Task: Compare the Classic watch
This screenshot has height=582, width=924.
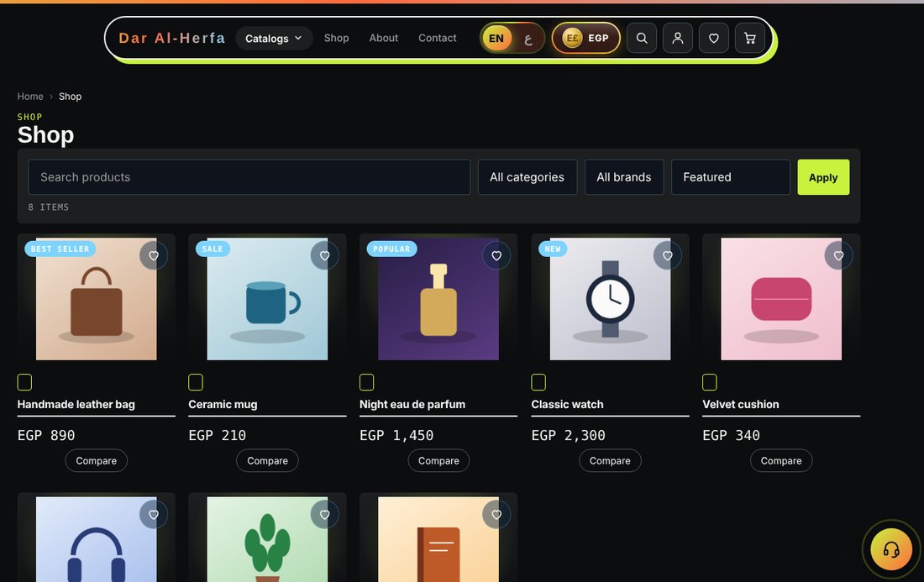Action: [x=610, y=461]
